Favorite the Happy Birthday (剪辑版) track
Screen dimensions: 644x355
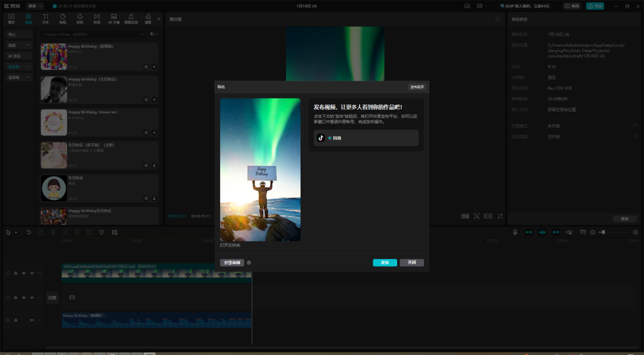pyautogui.click(x=146, y=67)
